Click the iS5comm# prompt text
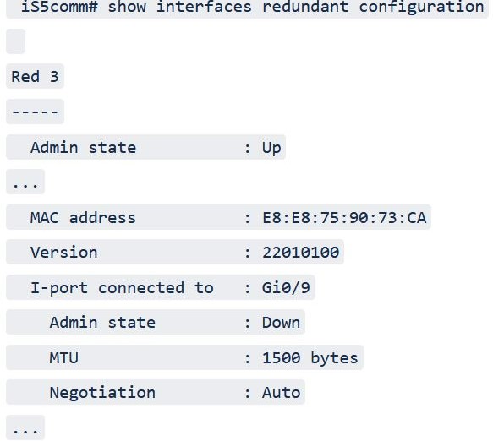The width and height of the screenshot is (504, 441). [x=59, y=7]
